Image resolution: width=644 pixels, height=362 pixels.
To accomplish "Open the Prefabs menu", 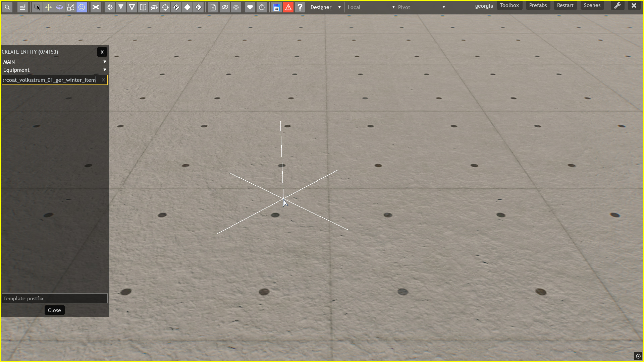I will [x=538, y=5].
